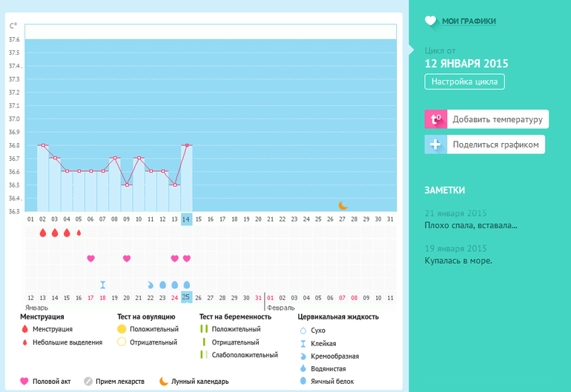Select the highlighted day 14 on the chart axis
Screen dimensions: 571x392
(186, 219)
